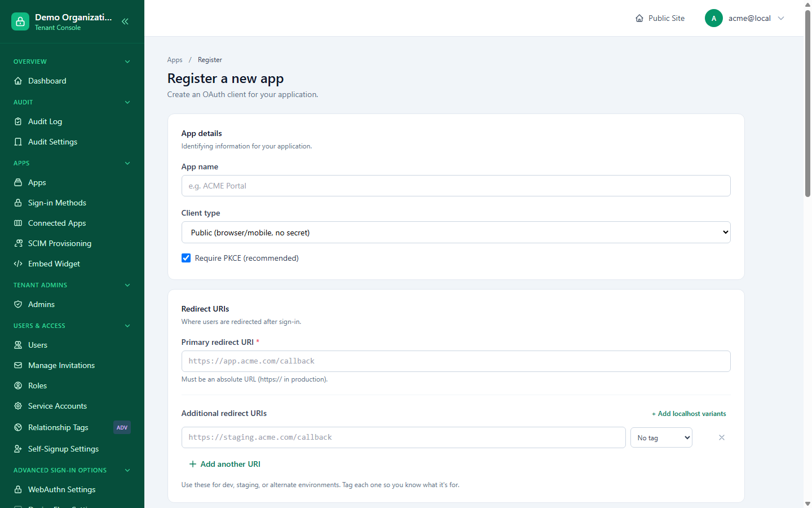Navigate to Manage Invitations
This screenshot has width=812, height=508.
click(72, 365)
